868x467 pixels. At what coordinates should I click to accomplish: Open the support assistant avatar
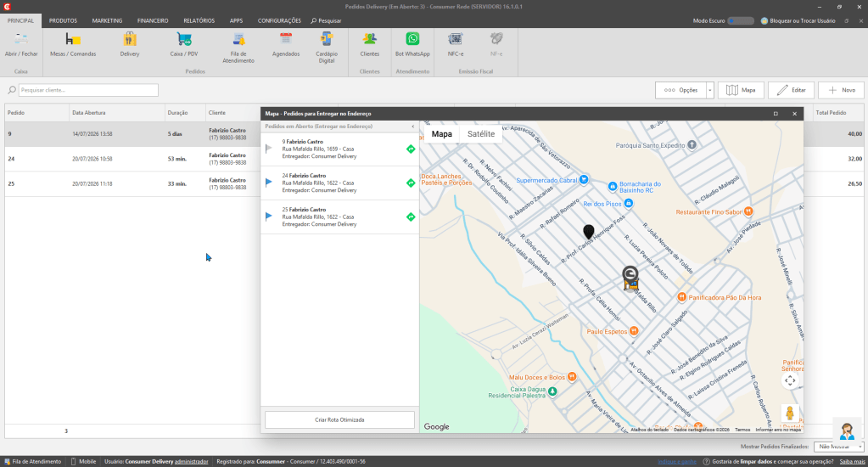(847, 430)
